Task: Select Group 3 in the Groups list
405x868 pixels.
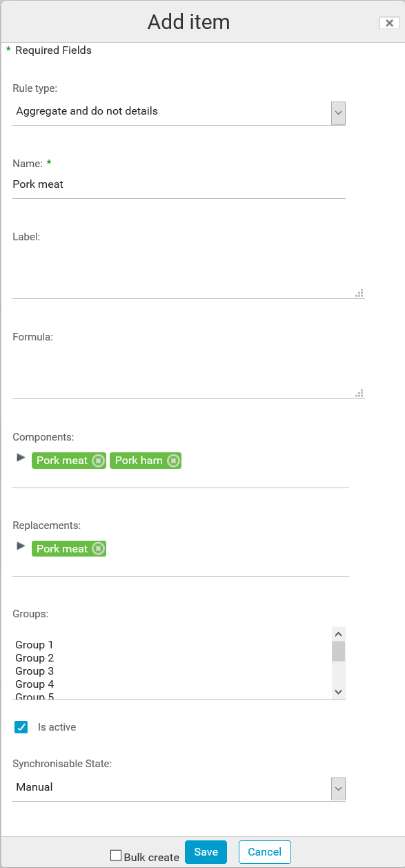Action: tap(34, 671)
